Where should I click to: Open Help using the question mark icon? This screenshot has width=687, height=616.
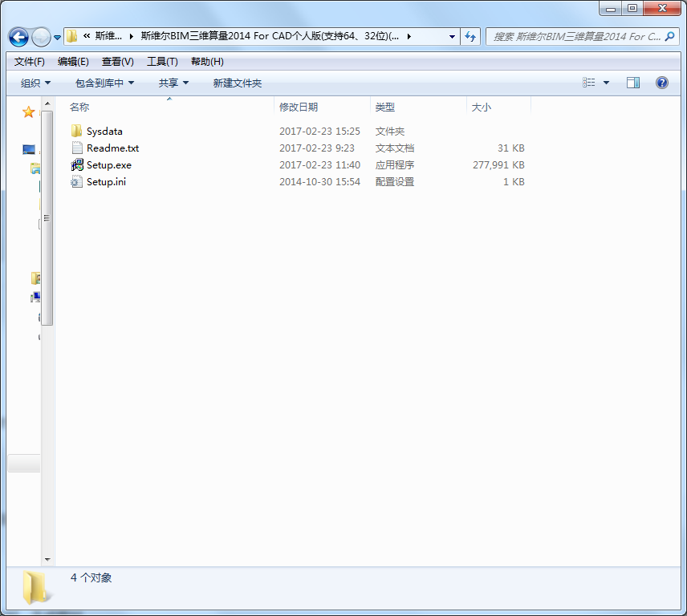click(x=660, y=83)
